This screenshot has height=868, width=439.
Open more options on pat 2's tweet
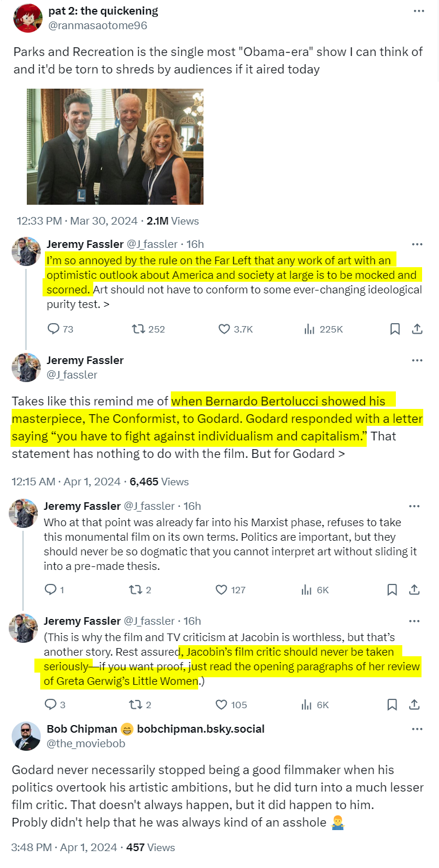click(419, 11)
